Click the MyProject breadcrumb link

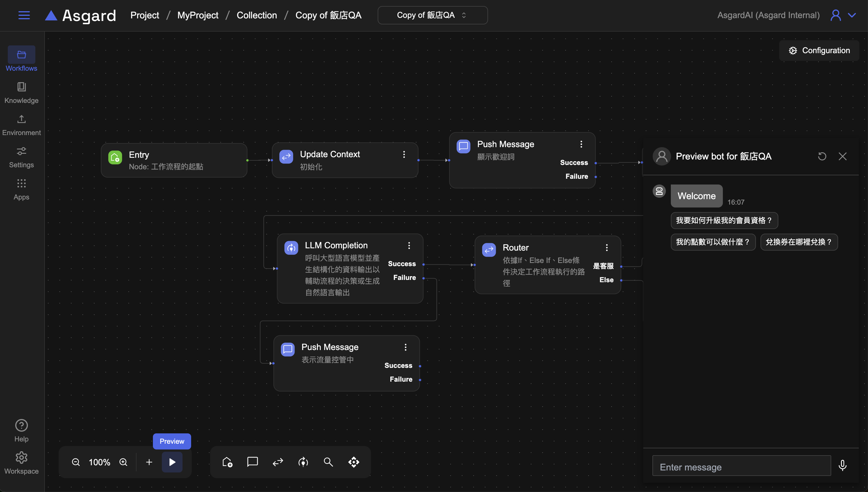[198, 15]
